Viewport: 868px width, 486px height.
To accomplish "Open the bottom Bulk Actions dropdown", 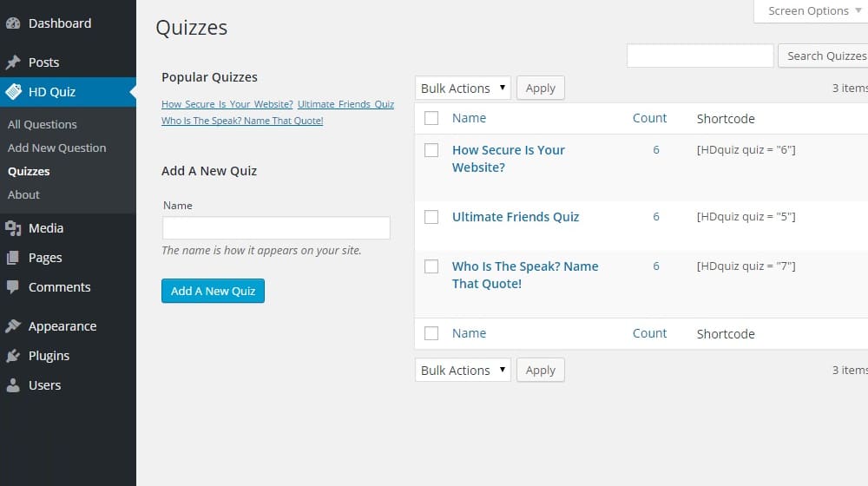I will click(463, 371).
